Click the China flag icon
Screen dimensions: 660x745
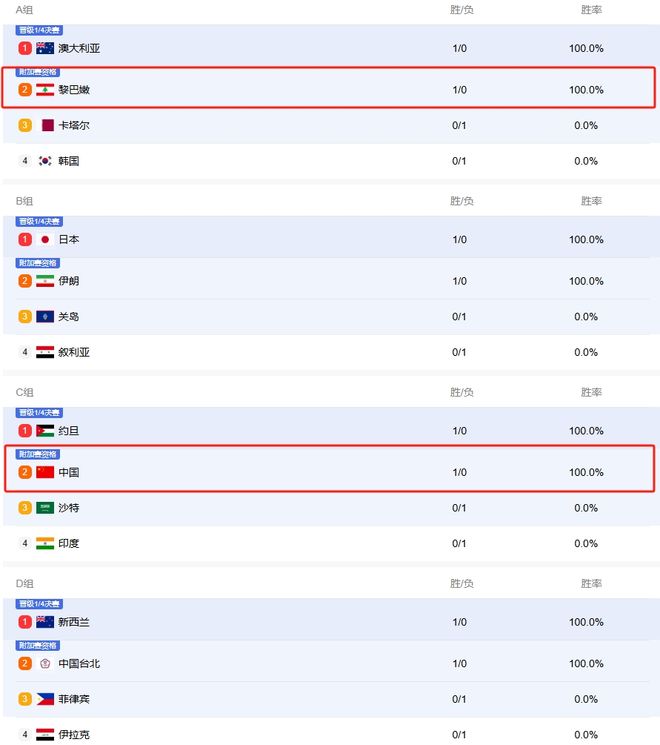click(x=45, y=472)
